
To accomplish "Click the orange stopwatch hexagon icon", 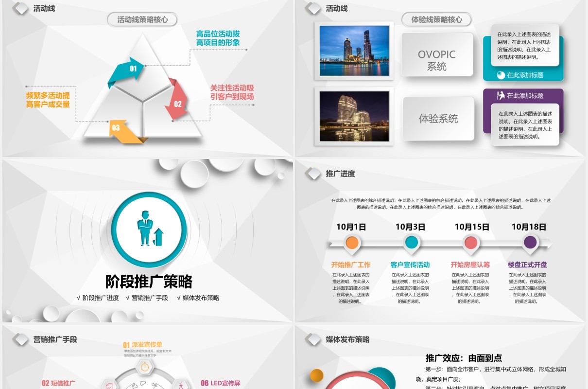I will pyautogui.click(x=145, y=368).
